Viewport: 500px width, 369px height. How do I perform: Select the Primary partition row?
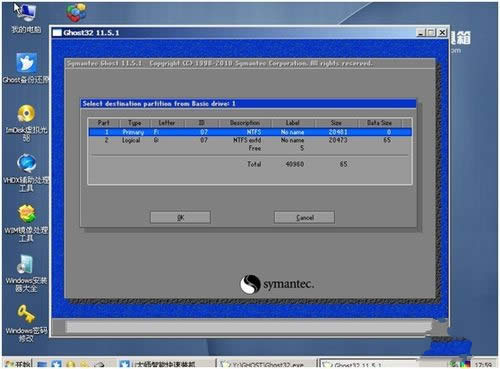point(250,132)
